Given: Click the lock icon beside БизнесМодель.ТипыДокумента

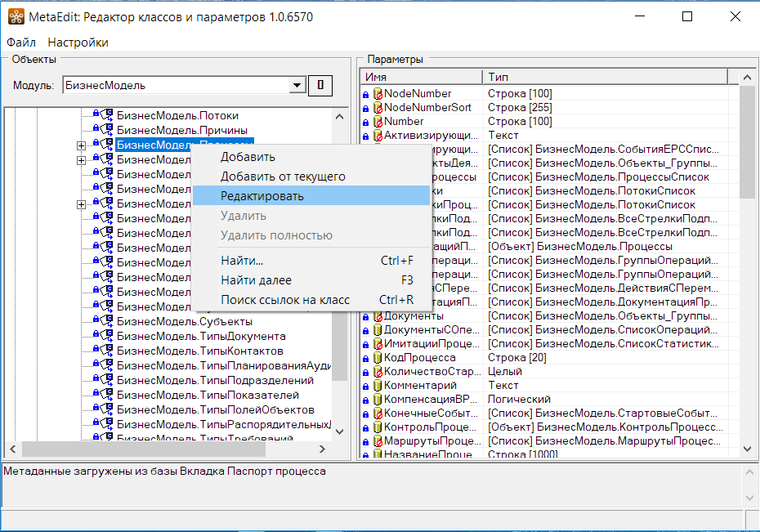Looking at the screenshot, I should [96, 336].
